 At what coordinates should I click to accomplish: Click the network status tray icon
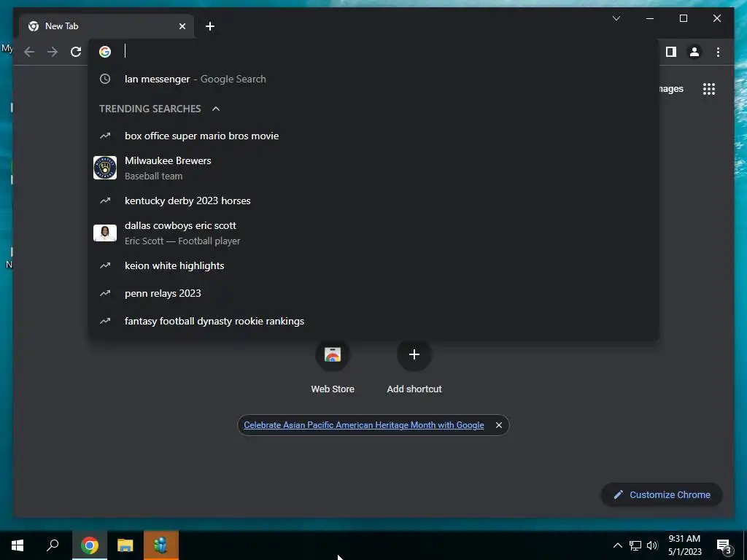[635, 545]
